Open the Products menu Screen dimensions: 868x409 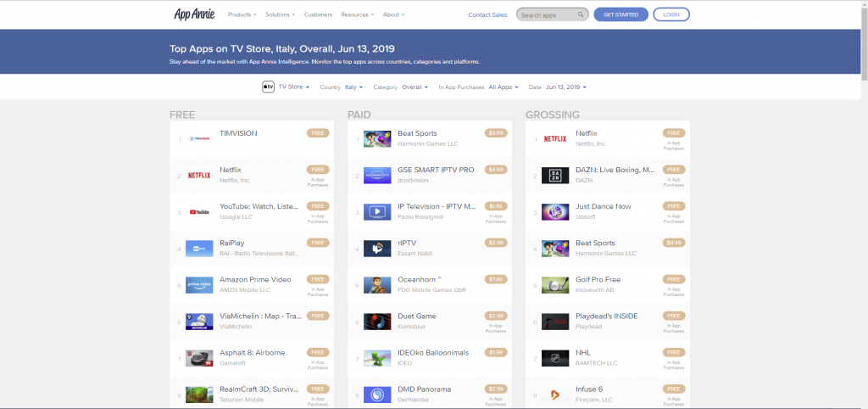pyautogui.click(x=242, y=14)
